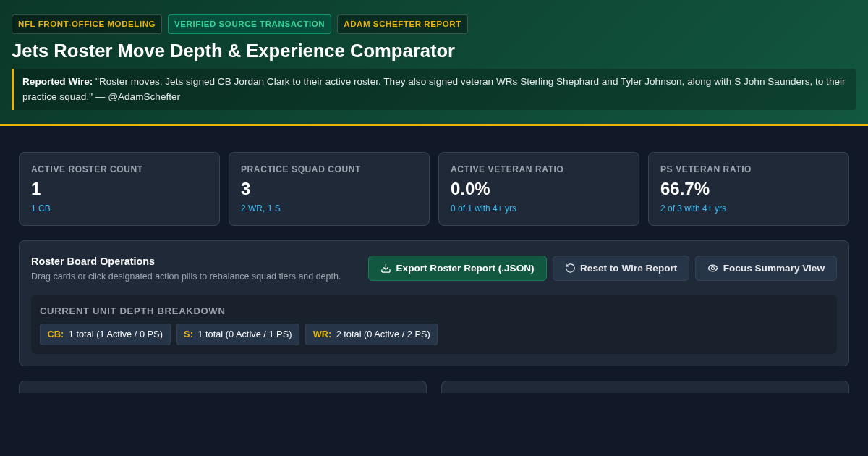Image resolution: width=868 pixels, height=456 pixels.
Task: Click the S depth breakdown pill
Action: 238,334
